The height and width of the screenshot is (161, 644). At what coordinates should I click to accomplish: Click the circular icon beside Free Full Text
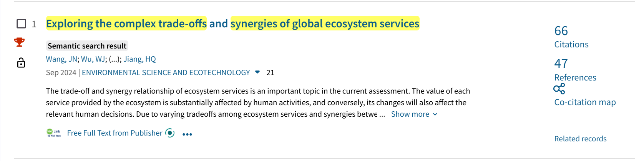pos(170,133)
